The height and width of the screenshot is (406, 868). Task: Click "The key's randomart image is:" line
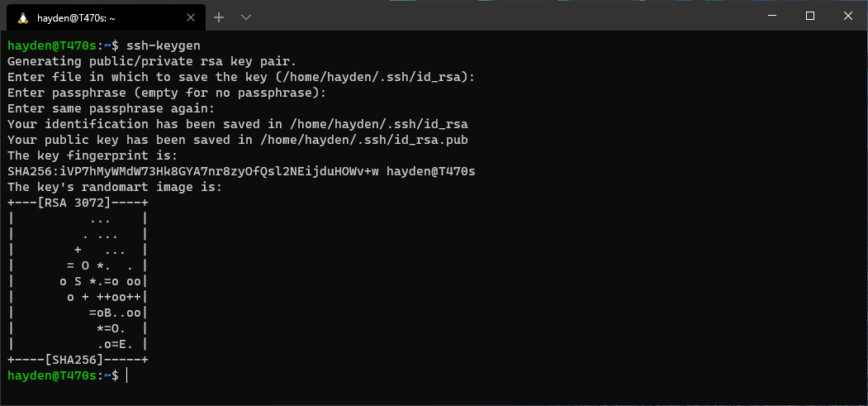tap(115, 187)
